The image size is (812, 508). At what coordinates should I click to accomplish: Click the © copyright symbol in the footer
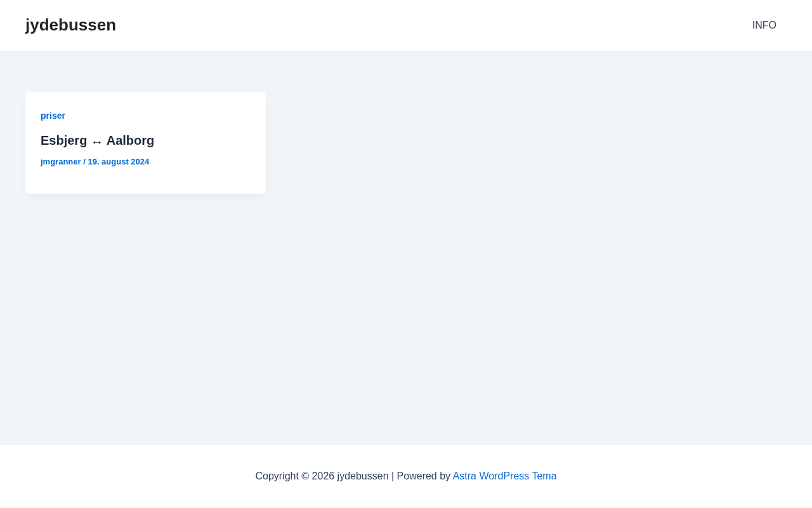(305, 476)
